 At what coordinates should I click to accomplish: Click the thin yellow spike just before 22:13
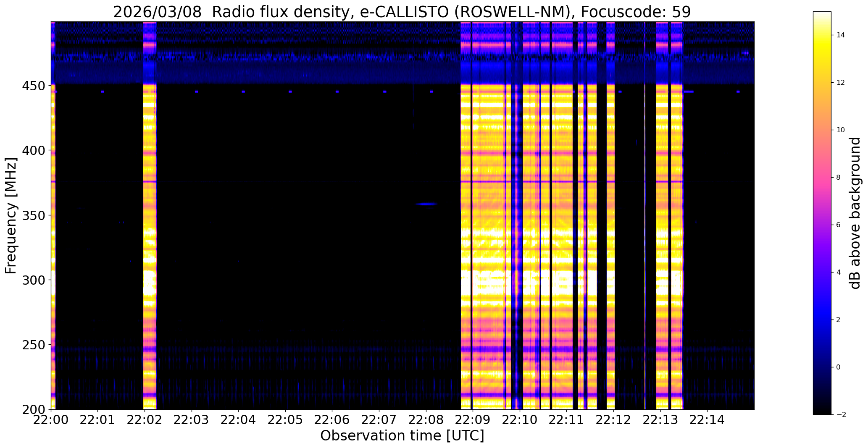(645, 247)
